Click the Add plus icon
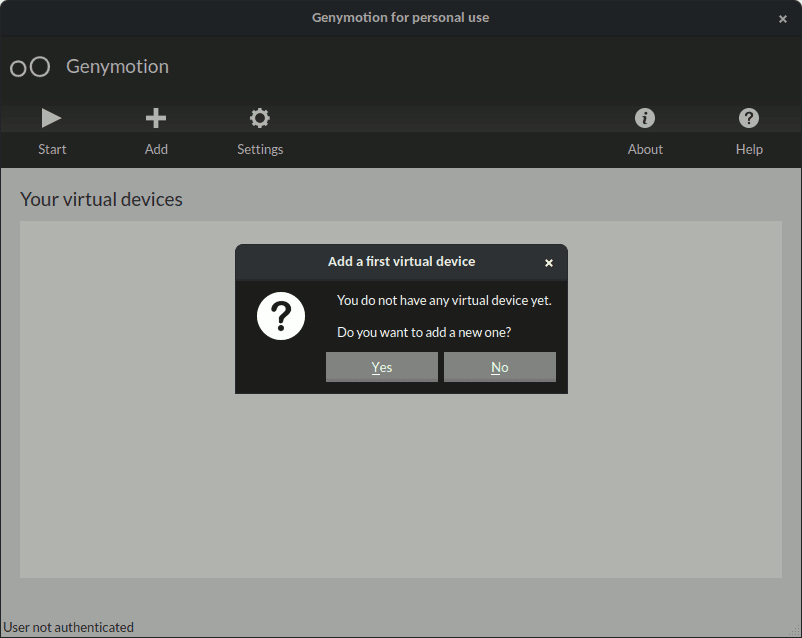This screenshot has width=802, height=638. coord(156,118)
